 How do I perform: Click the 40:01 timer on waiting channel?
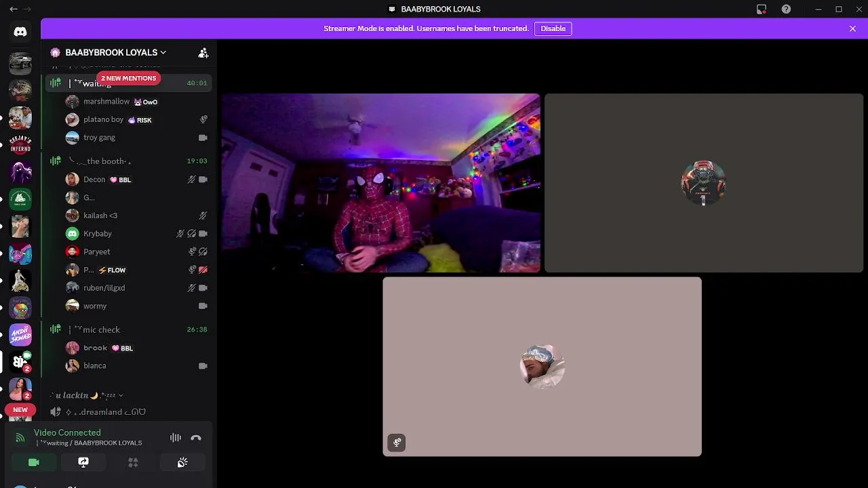[197, 83]
